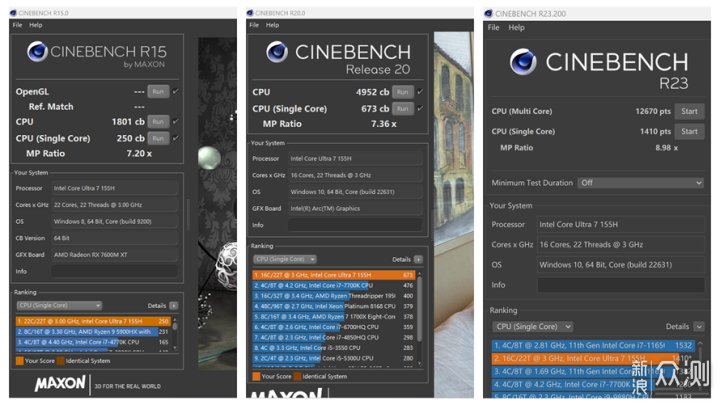720x405 pixels.
Task: Expand ranking Details in R23
Action: tap(699, 326)
